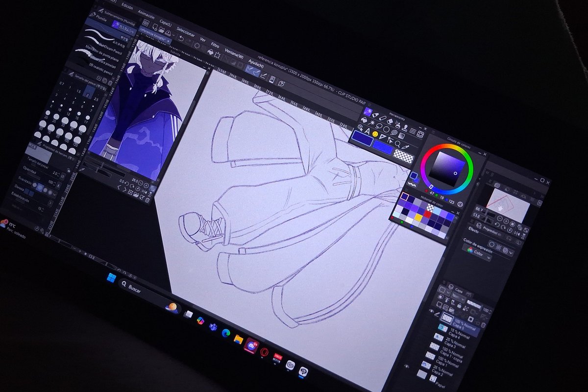
Task: Click the Navigator zoom-out minus icon
Action: (x=500, y=218)
